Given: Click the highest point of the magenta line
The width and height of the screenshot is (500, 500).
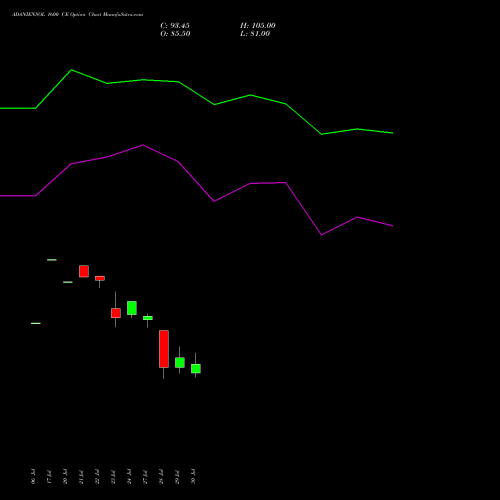Looking at the screenshot, I should (x=143, y=145).
